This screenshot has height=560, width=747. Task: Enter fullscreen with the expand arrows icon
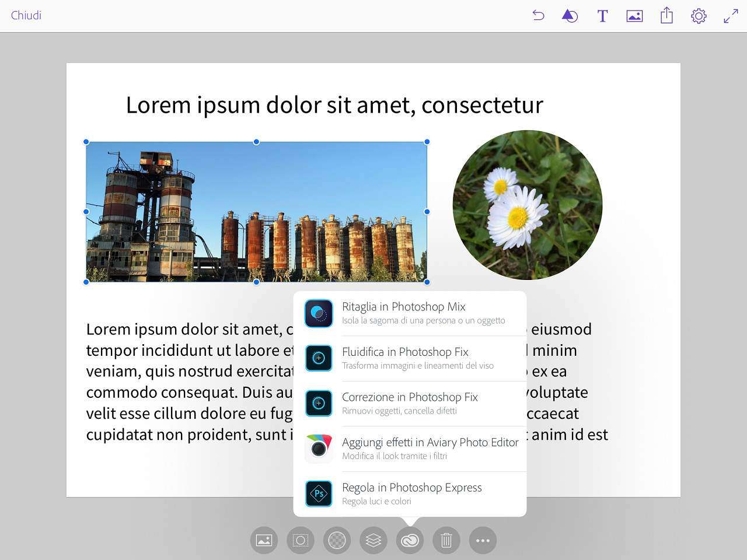tap(731, 16)
